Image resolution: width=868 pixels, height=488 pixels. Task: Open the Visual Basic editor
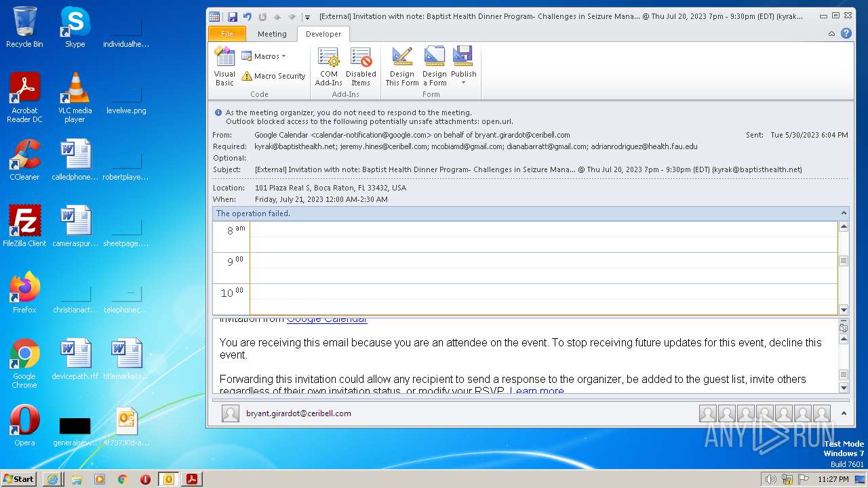(224, 66)
